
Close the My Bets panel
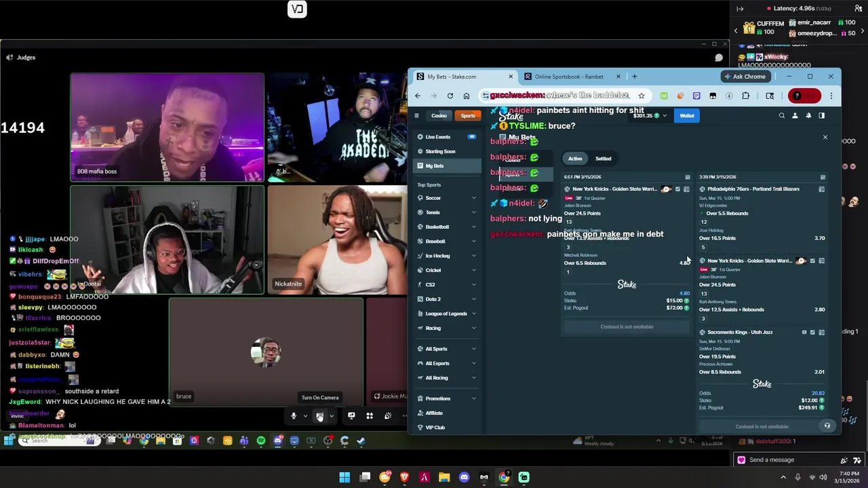(825, 138)
